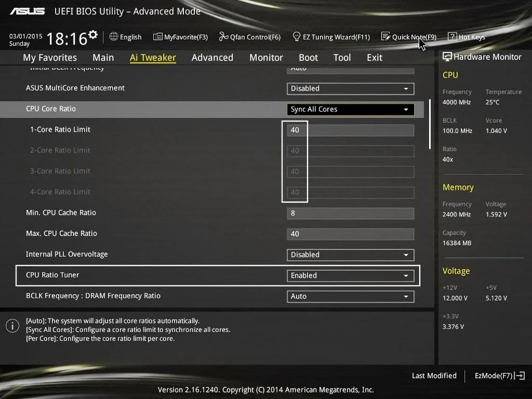Click the EZ Tuning Wizard bulb icon
532x399 pixels.
(296, 36)
